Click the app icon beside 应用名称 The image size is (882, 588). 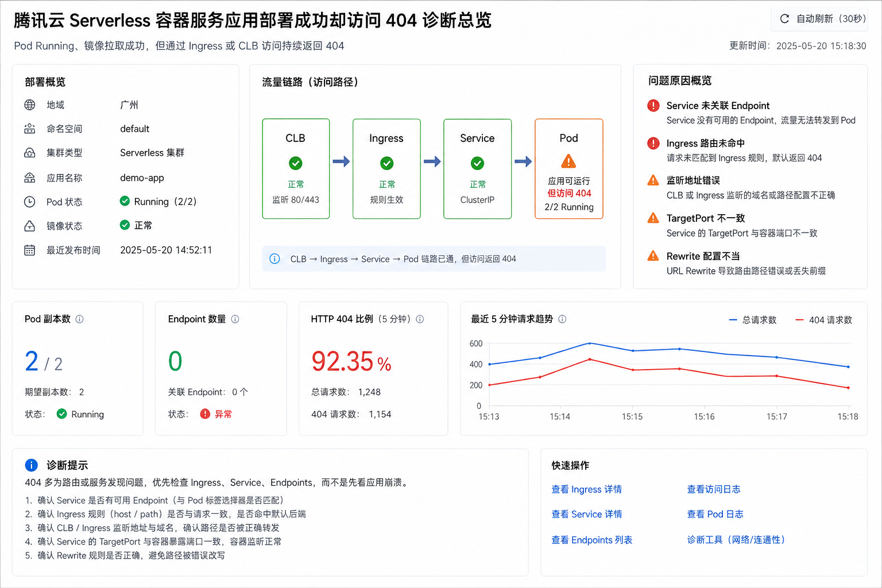click(30, 178)
